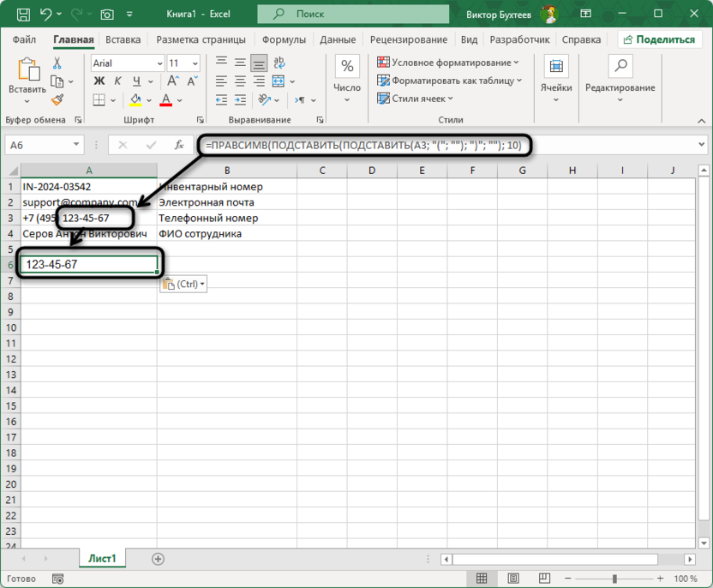Open the Формулы ribbon tab
The image size is (713, 588).
[284, 39]
